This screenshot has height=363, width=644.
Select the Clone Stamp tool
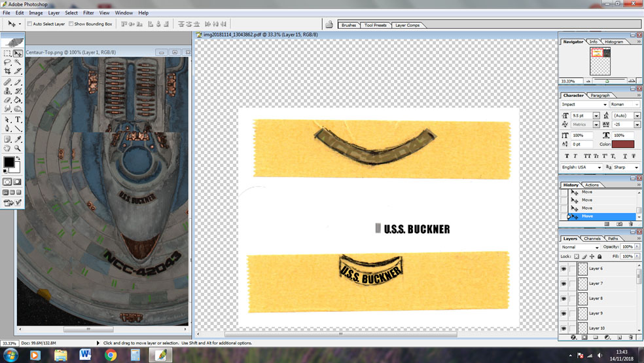(x=7, y=91)
